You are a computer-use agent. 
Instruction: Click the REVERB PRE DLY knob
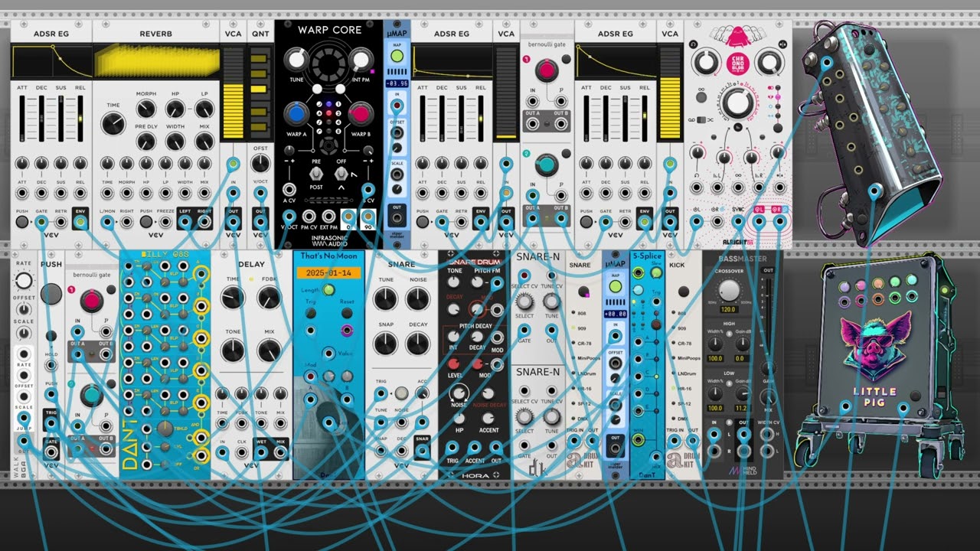(146, 142)
